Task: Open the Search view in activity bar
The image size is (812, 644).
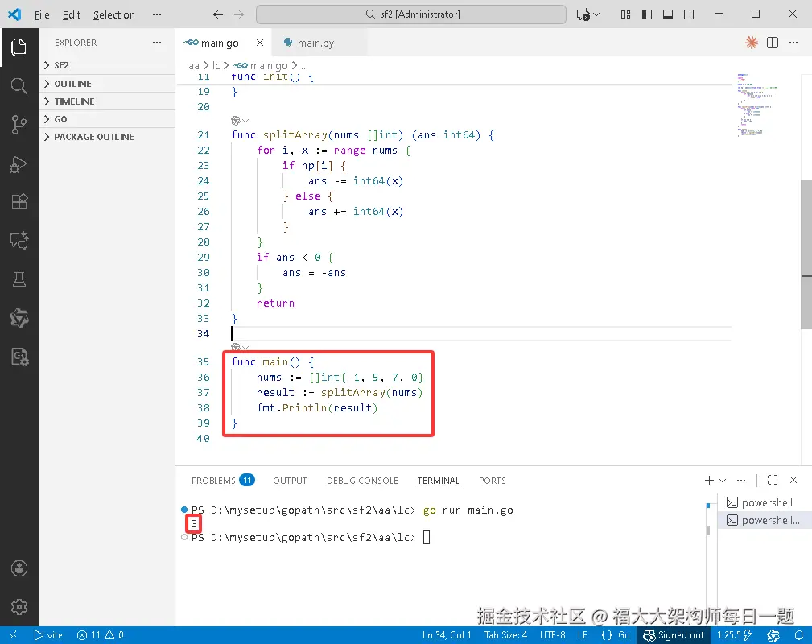Action: click(19, 85)
